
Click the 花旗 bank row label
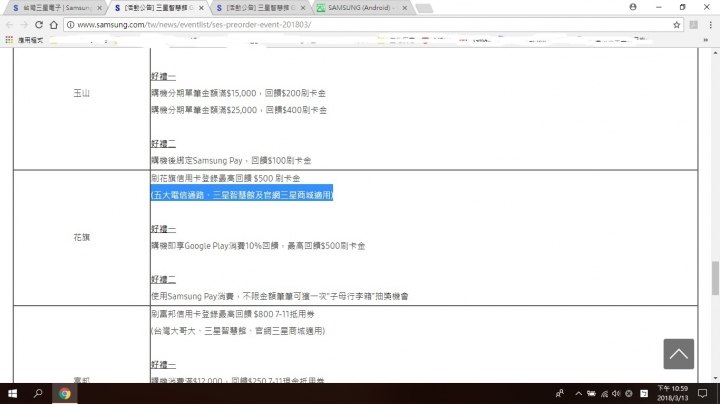click(x=82, y=237)
